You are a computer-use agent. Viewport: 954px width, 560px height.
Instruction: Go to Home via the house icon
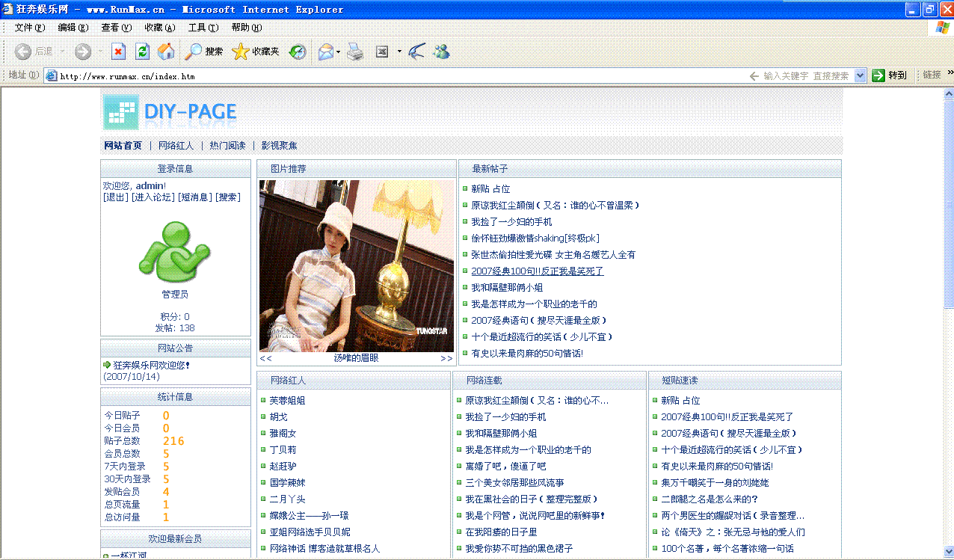166,52
